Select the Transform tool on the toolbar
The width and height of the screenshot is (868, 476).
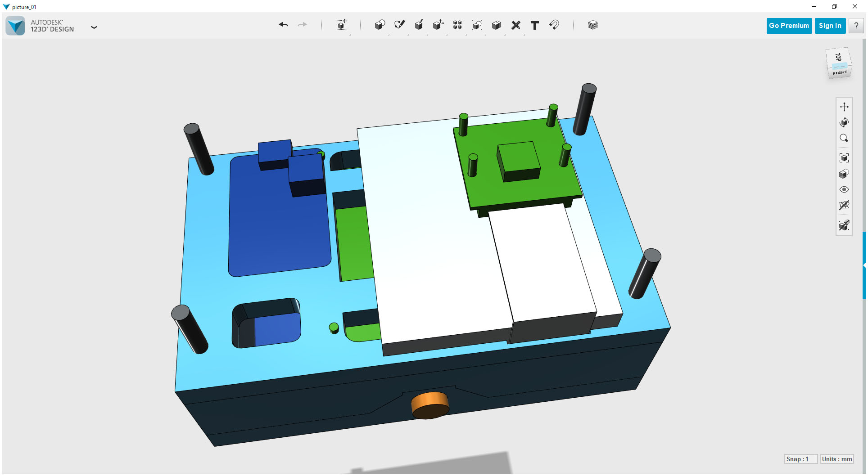tap(342, 25)
